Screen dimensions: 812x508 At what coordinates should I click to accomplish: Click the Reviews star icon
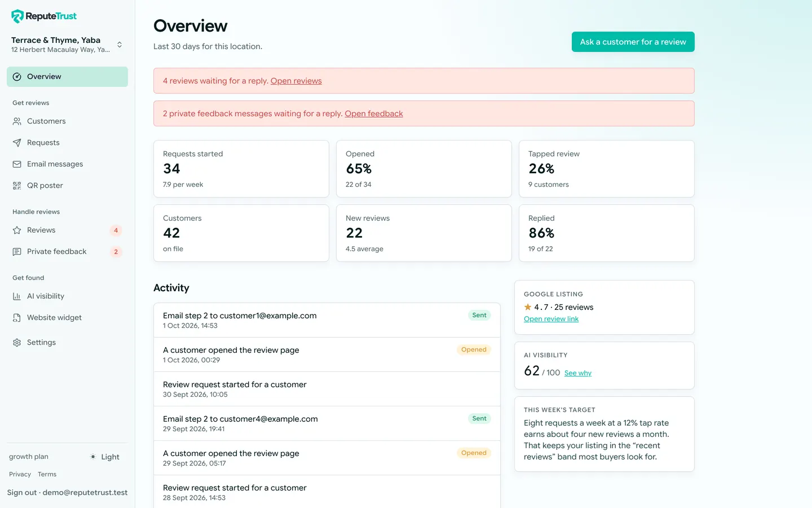click(17, 230)
